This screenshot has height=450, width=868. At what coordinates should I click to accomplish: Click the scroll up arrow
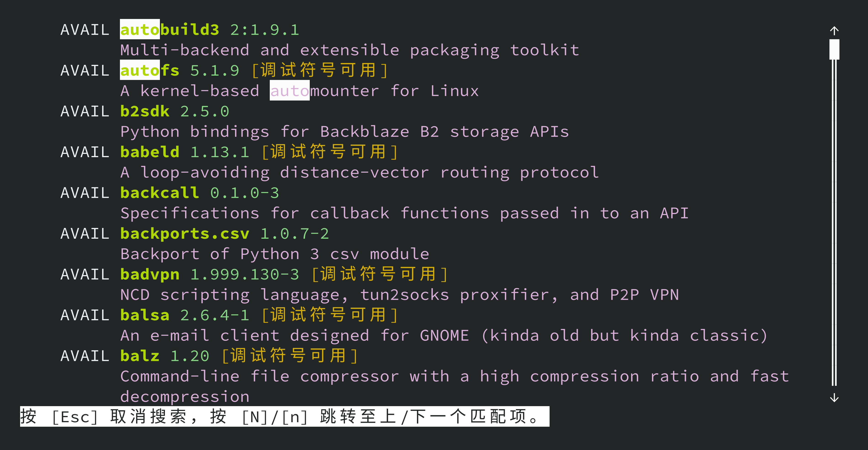[x=834, y=31]
